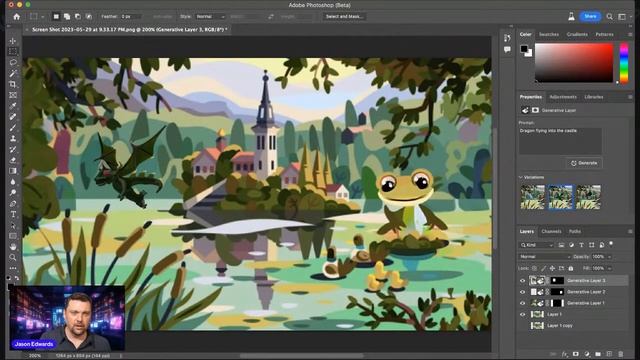The height and width of the screenshot is (360, 640).
Task: Open the Edit Toolbar three-dots menu
Action: pyautogui.click(x=13, y=268)
